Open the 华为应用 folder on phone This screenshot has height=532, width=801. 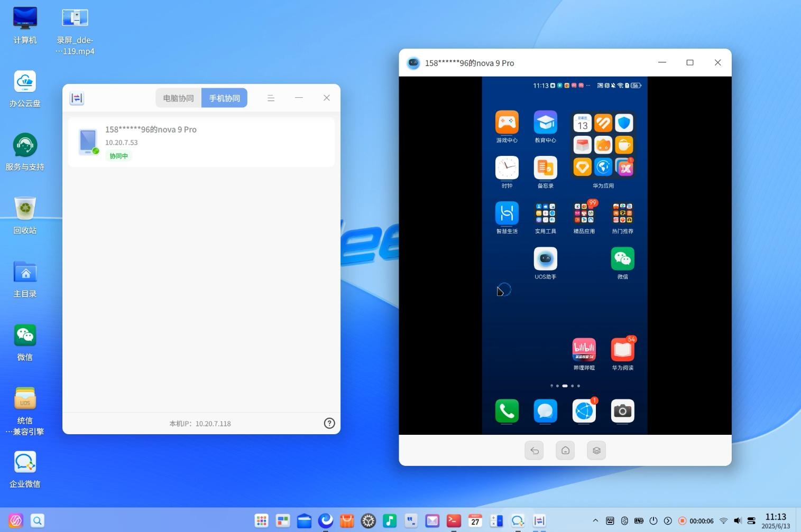coord(603,150)
